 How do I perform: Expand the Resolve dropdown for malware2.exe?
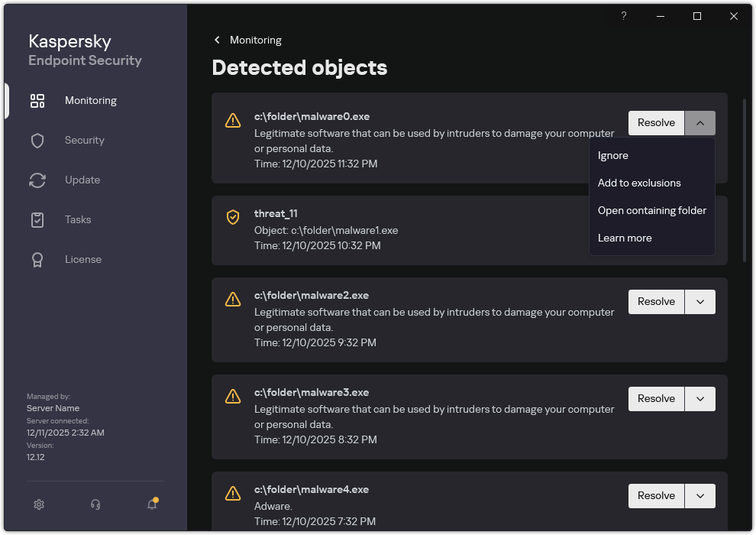[x=700, y=301]
